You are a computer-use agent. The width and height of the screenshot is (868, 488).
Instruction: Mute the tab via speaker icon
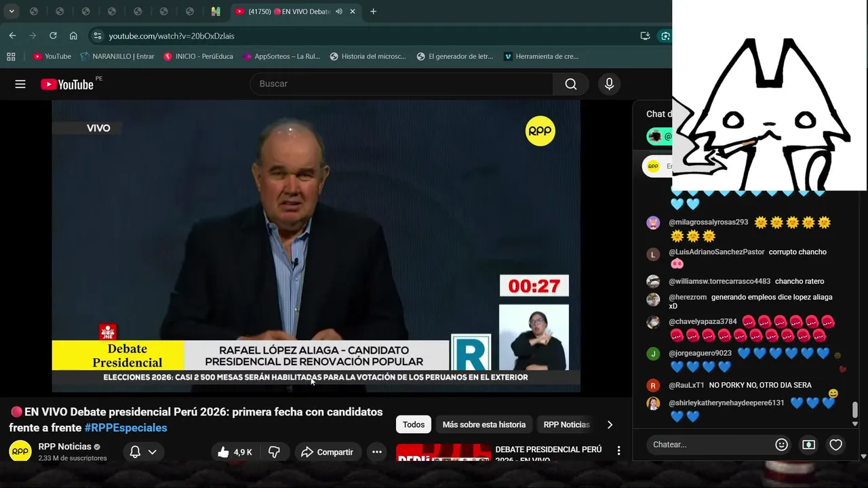338,12
